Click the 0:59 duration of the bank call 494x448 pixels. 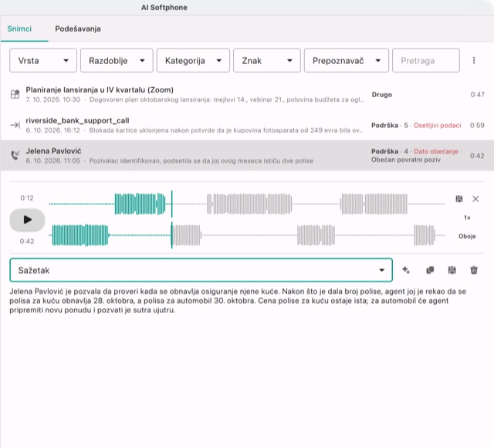477,126
